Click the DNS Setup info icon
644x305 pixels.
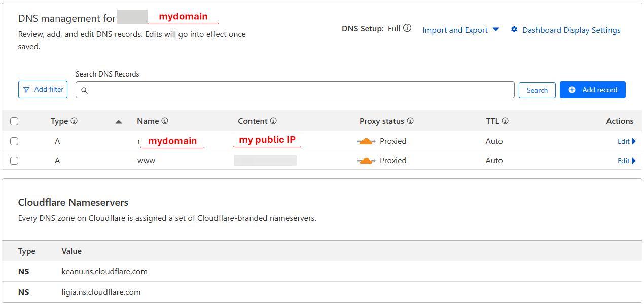click(407, 28)
